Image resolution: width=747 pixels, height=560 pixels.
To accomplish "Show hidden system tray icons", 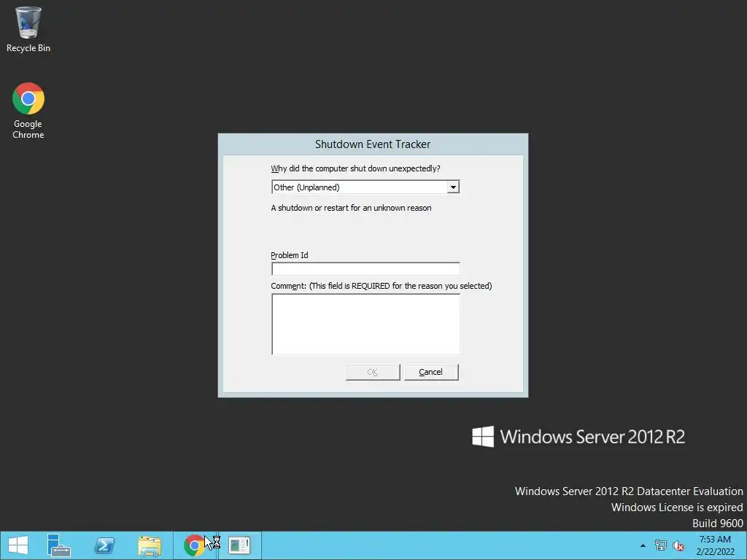I will [643, 545].
